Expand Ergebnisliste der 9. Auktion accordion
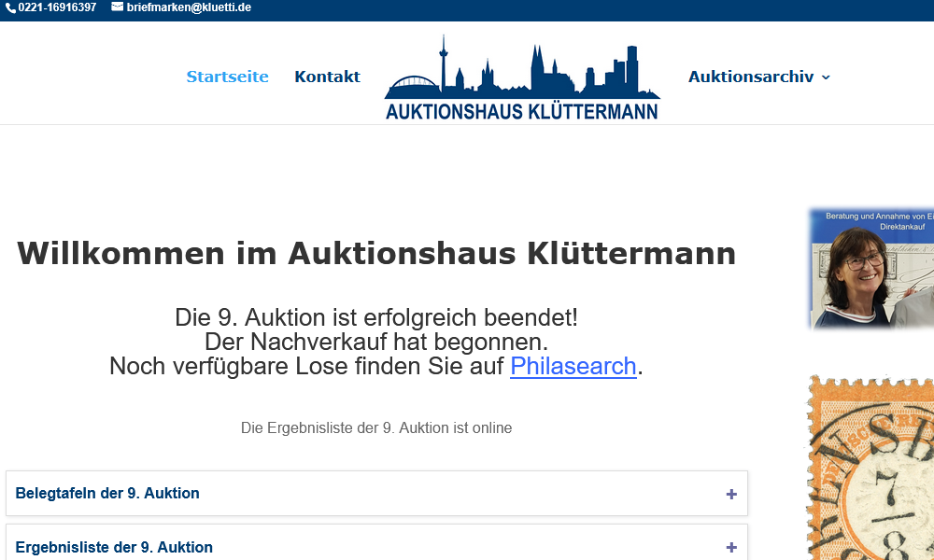This screenshot has height=560, width=934. [376, 542]
